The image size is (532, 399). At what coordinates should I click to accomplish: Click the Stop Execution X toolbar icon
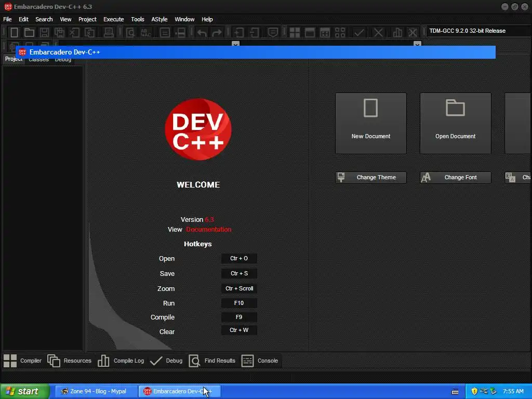[x=378, y=33]
